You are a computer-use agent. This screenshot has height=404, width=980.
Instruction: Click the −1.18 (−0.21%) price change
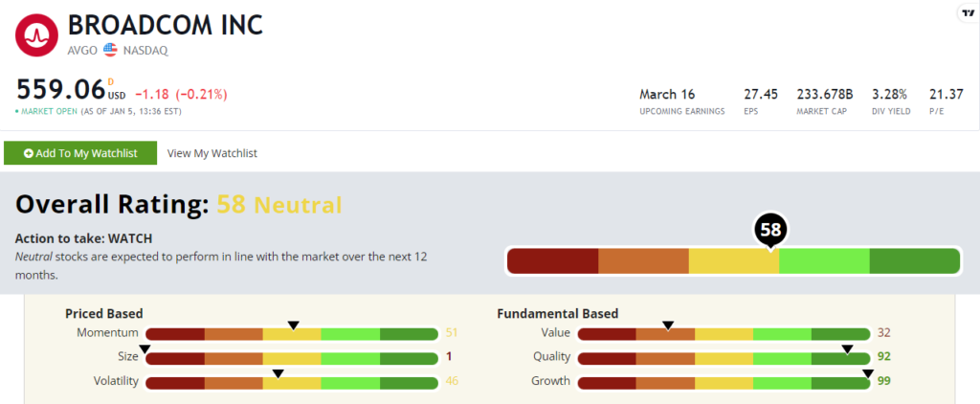click(x=181, y=95)
